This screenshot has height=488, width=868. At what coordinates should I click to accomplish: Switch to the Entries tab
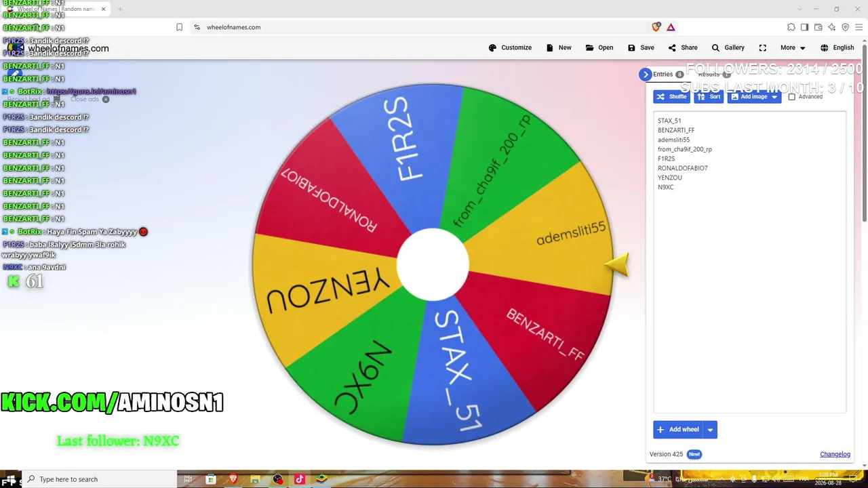tap(668, 75)
